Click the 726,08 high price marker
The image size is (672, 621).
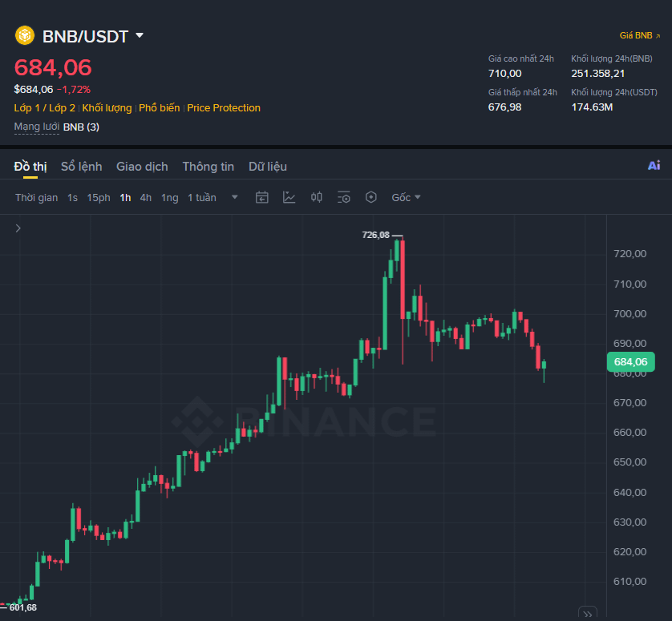[375, 235]
